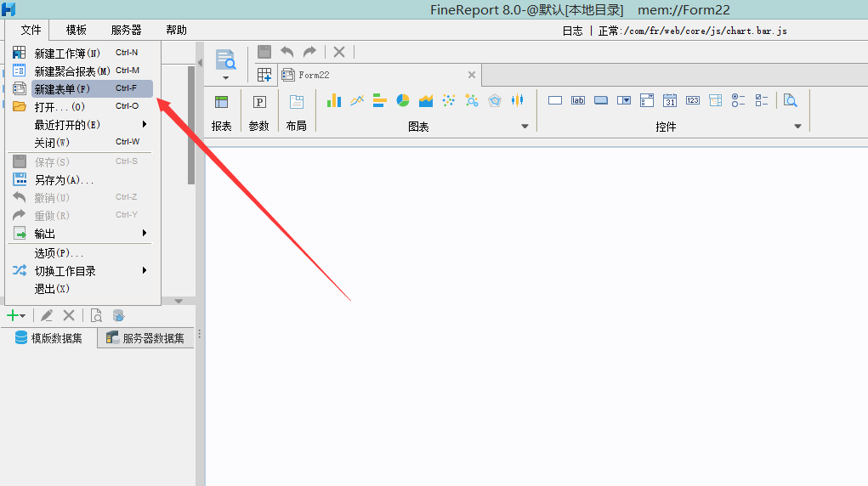Insert a column bar chart
The image size is (868, 486).
tap(334, 100)
